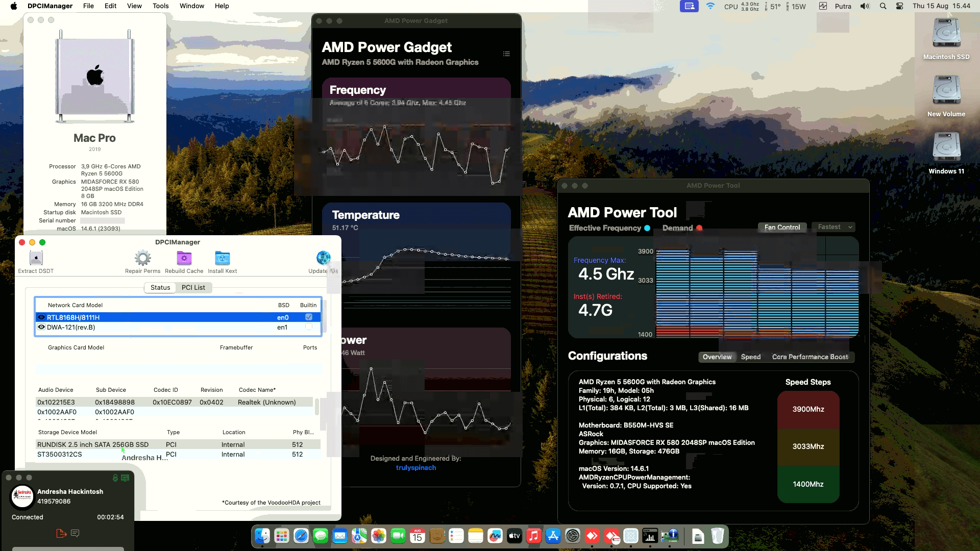Screen dimensions: 980x551
Task: Open the Trash in the dock
Action: click(x=718, y=536)
